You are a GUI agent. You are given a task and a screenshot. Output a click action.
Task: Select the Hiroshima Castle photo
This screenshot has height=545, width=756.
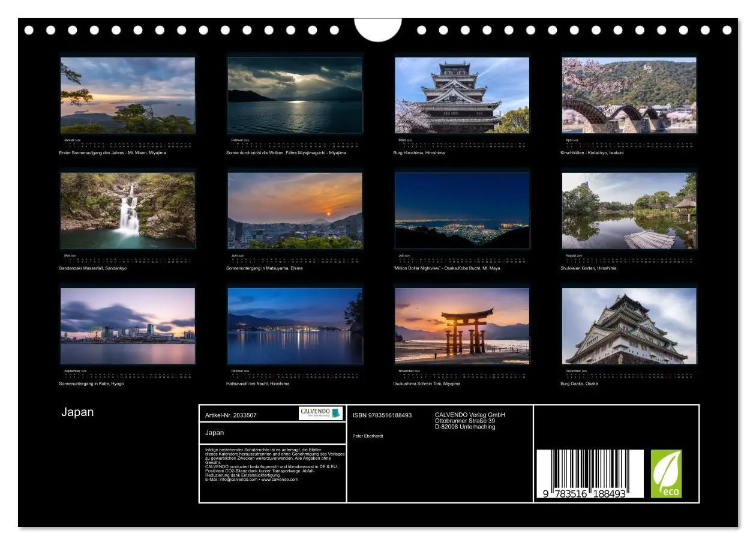click(462, 95)
